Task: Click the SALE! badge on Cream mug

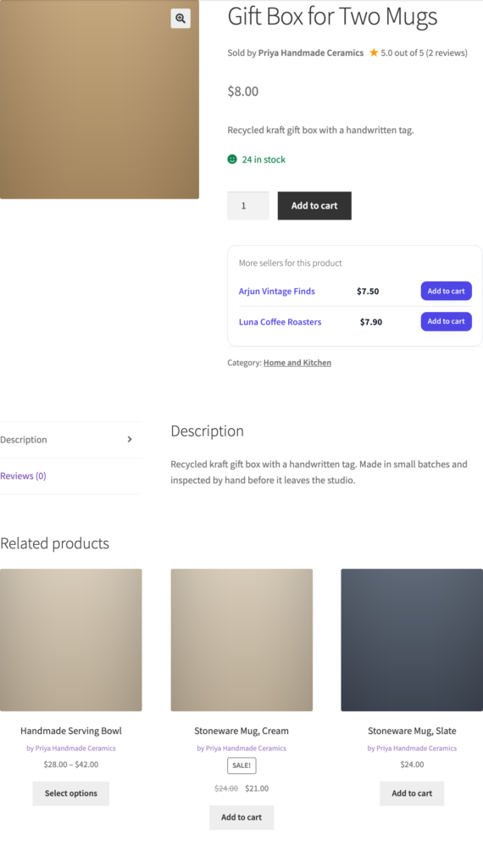Action: [241, 765]
